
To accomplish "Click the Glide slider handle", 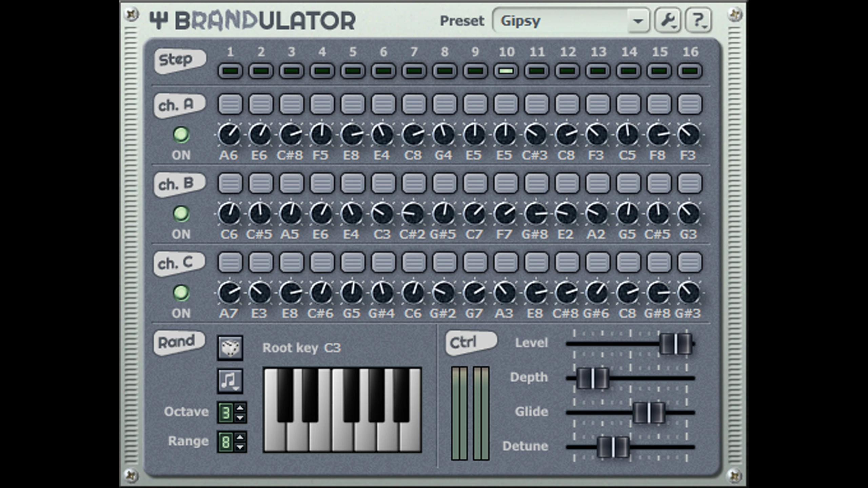I will coord(649,412).
